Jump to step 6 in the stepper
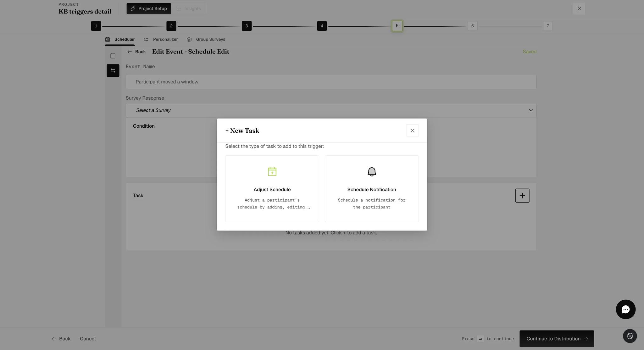644x350 pixels. tap(472, 26)
